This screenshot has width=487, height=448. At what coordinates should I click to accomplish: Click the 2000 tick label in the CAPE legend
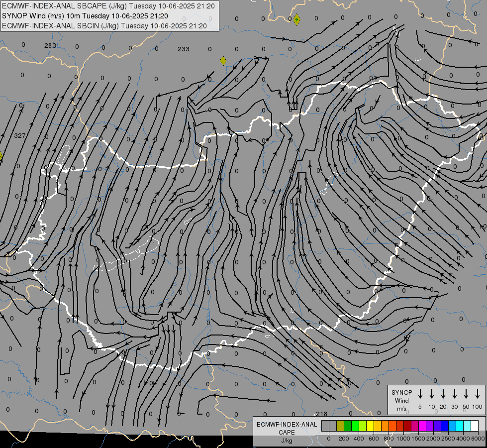click(x=433, y=439)
